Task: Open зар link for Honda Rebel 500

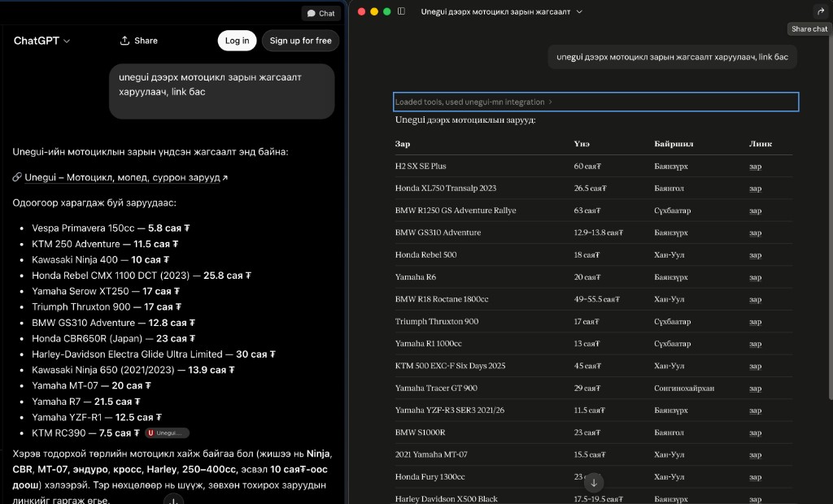Action: (755, 255)
